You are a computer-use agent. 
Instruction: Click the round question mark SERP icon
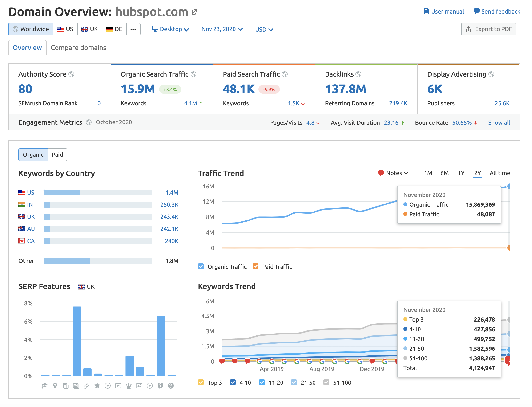171,386
